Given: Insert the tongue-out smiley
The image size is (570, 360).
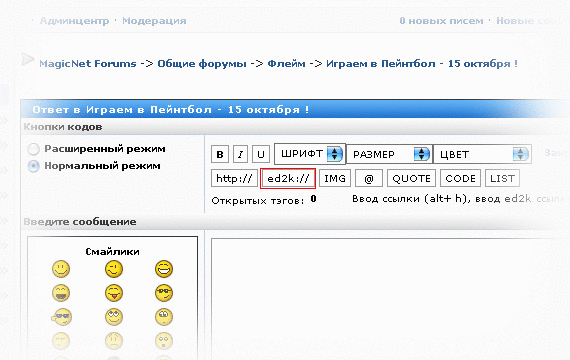Looking at the screenshot, I should 114,293.
